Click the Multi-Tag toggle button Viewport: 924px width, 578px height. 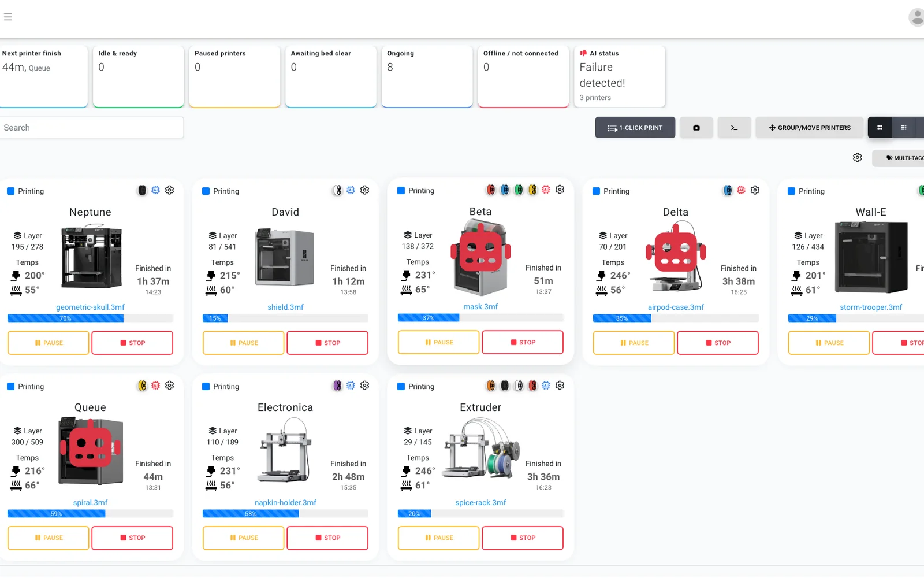(901, 158)
